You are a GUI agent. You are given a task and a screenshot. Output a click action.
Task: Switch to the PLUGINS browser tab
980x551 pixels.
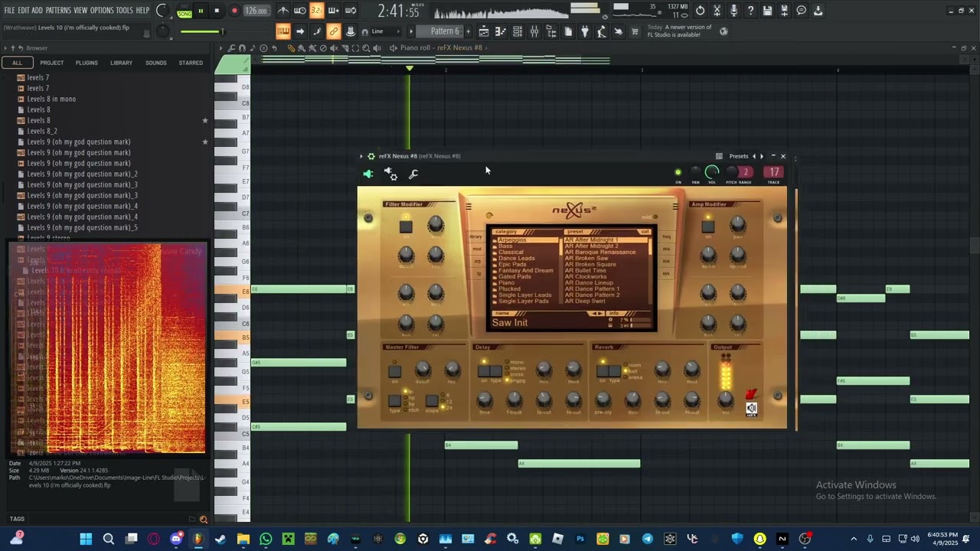click(87, 63)
